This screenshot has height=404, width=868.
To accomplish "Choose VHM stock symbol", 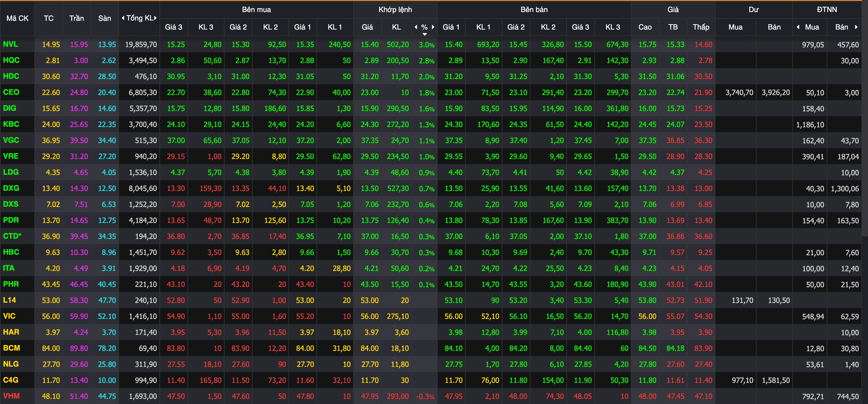I will tap(11, 396).
